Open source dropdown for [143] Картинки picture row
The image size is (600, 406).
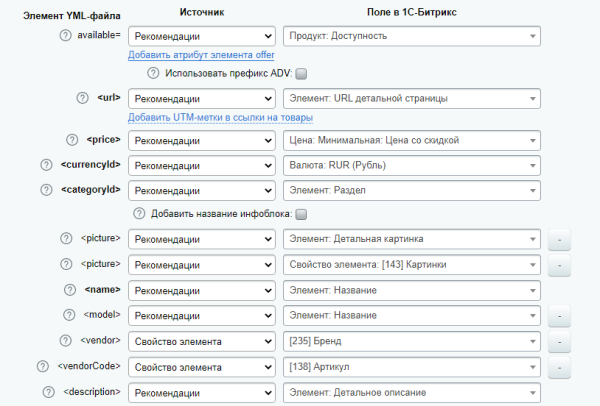point(202,265)
